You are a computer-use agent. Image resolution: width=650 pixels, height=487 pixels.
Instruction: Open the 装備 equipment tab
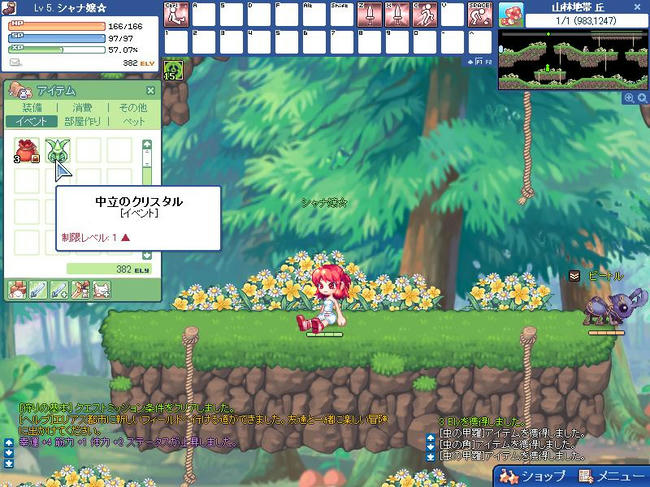pos(32,108)
